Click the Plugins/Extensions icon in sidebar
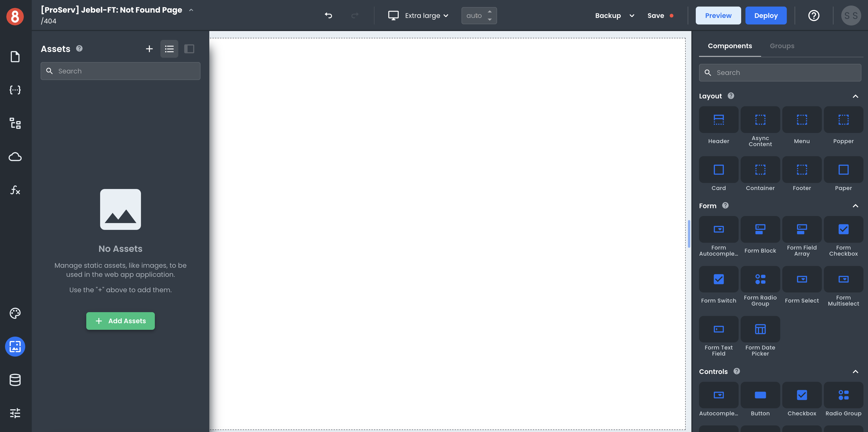 click(x=15, y=123)
